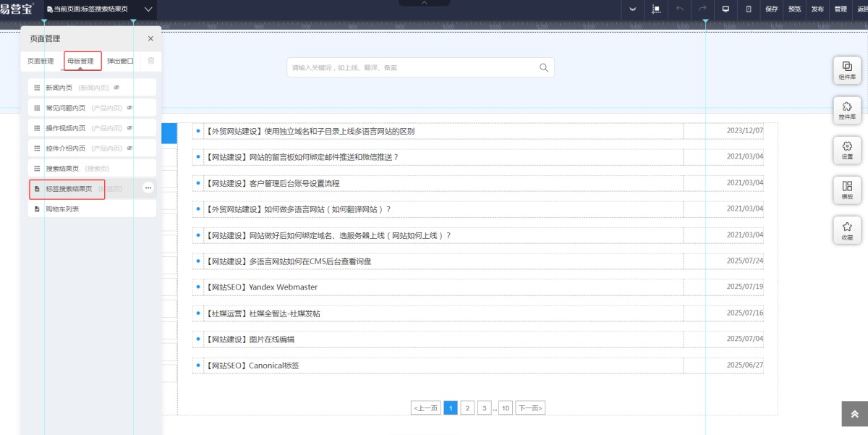Switch to desktop preview mode icon
Image resolution: width=868 pixels, height=435 pixels.
point(726,9)
